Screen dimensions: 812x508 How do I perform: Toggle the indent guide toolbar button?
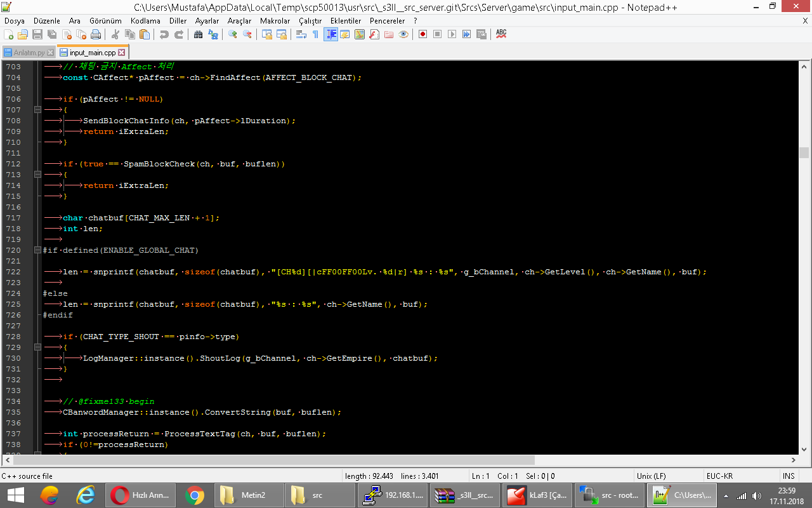click(x=331, y=34)
